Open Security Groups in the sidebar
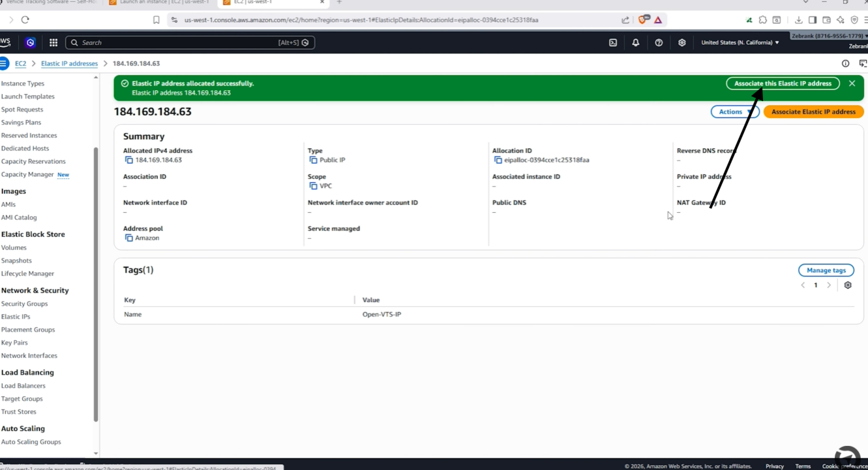The width and height of the screenshot is (868, 470). tap(24, 304)
